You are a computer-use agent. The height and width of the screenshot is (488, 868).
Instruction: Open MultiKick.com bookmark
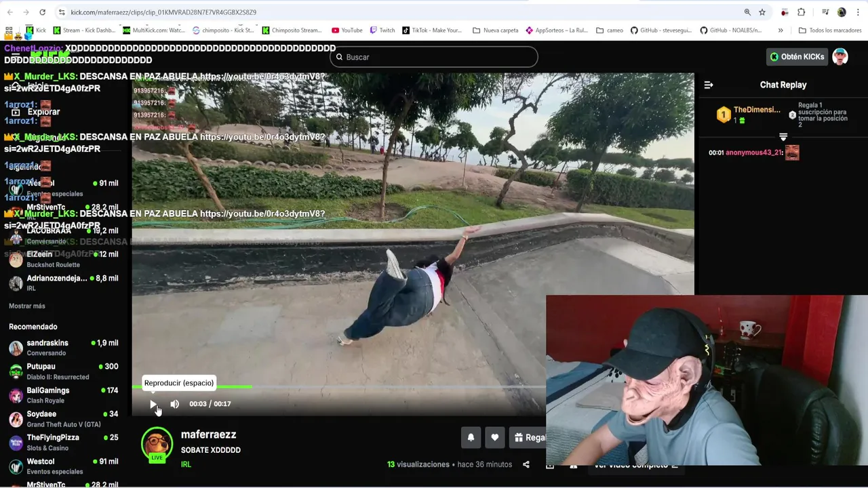point(154,30)
